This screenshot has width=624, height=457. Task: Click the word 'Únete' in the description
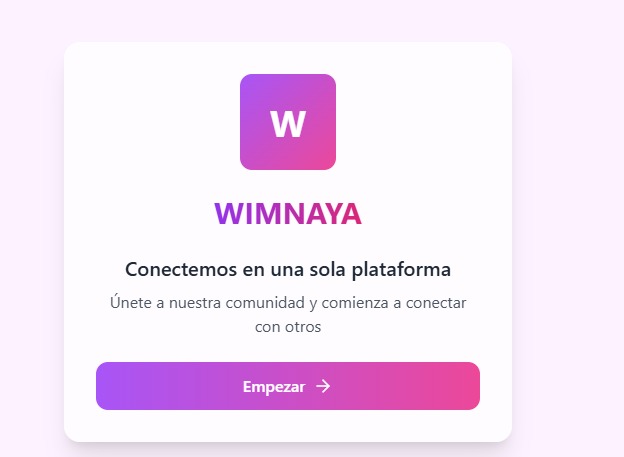131,302
